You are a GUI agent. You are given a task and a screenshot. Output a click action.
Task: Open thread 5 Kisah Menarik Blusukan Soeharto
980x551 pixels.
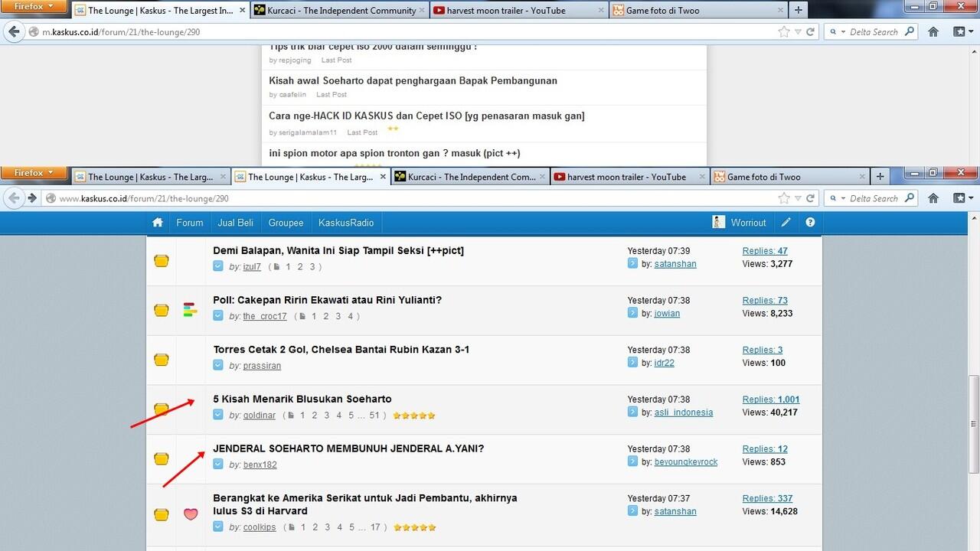pos(302,399)
